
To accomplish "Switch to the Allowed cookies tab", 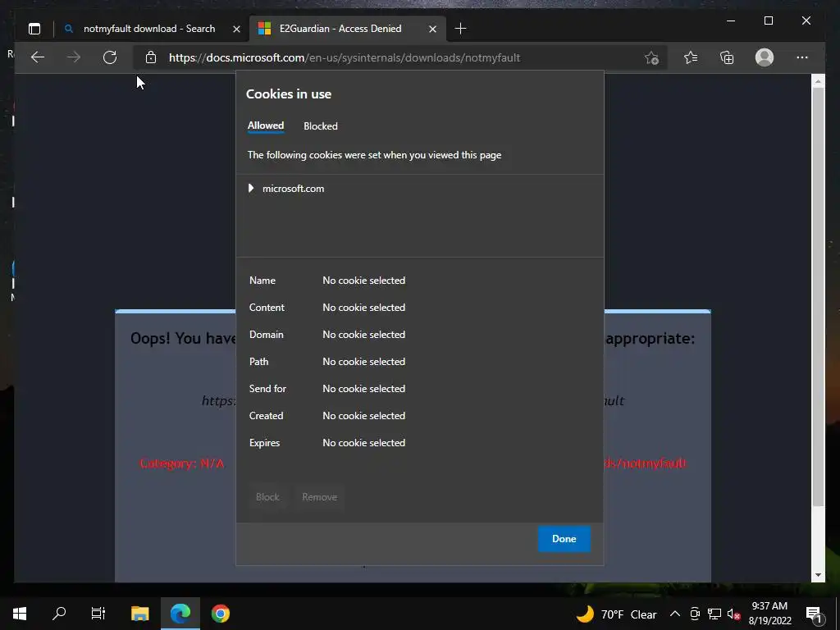I will 266,126.
